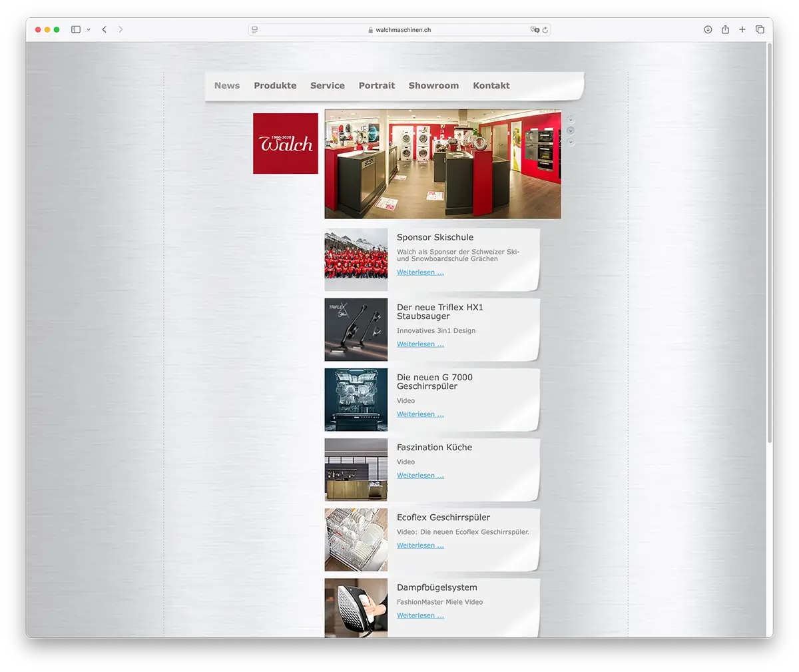
Task: Open the Kontakt menu item
Action: click(x=491, y=85)
